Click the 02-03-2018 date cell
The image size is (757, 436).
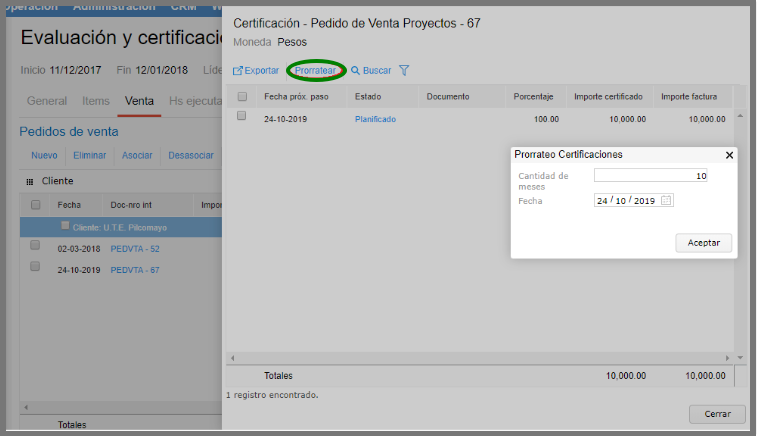point(79,249)
